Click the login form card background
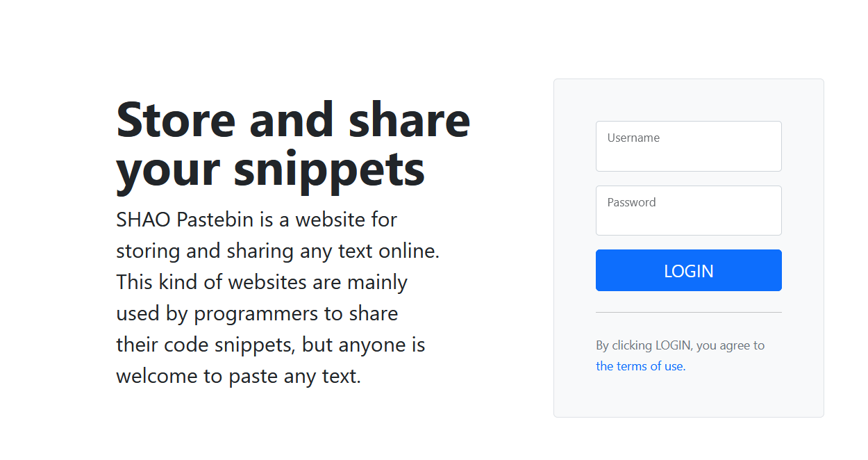 coord(688,396)
